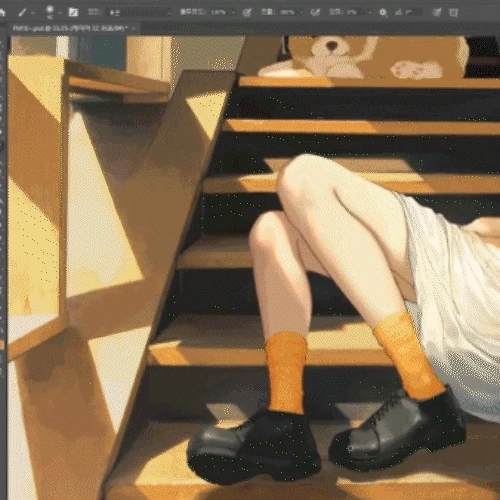Open smoothing options gear icon
Image resolution: width=500 pixels, height=500 pixels.
[x=383, y=13]
